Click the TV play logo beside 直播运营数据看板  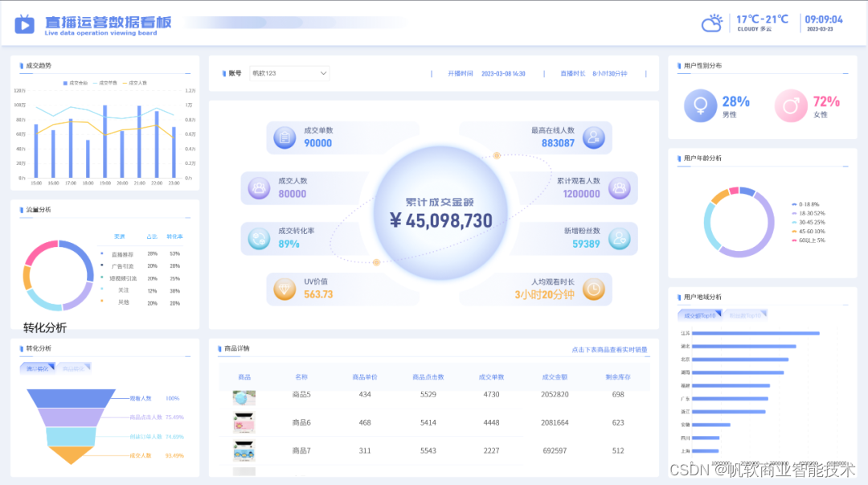pos(24,23)
